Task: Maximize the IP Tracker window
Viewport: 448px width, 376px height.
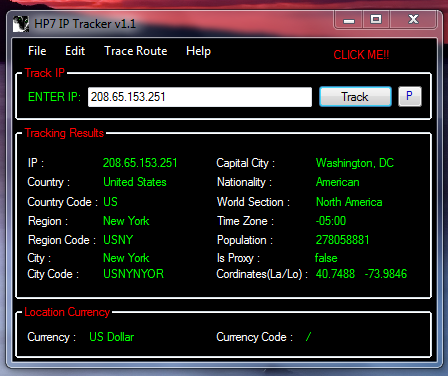Action: 376,20
